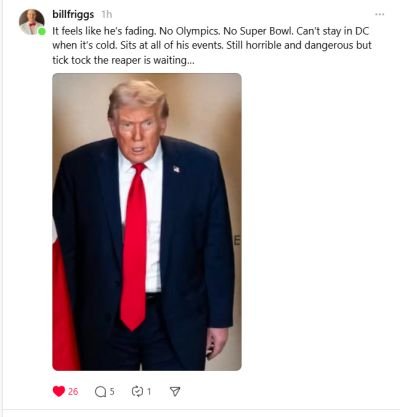View who liked via the 26 count
Viewport: 400px width, 417px height.
click(x=73, y=391)
